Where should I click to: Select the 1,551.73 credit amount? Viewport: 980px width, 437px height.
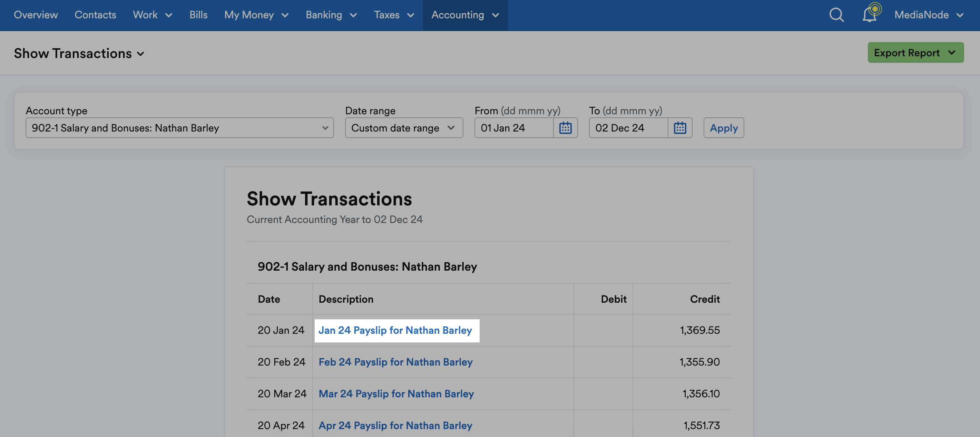coord(702,425)
